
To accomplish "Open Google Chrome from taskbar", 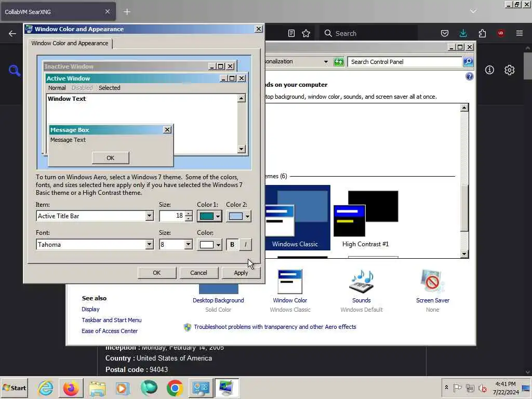I will click(175, 388).
